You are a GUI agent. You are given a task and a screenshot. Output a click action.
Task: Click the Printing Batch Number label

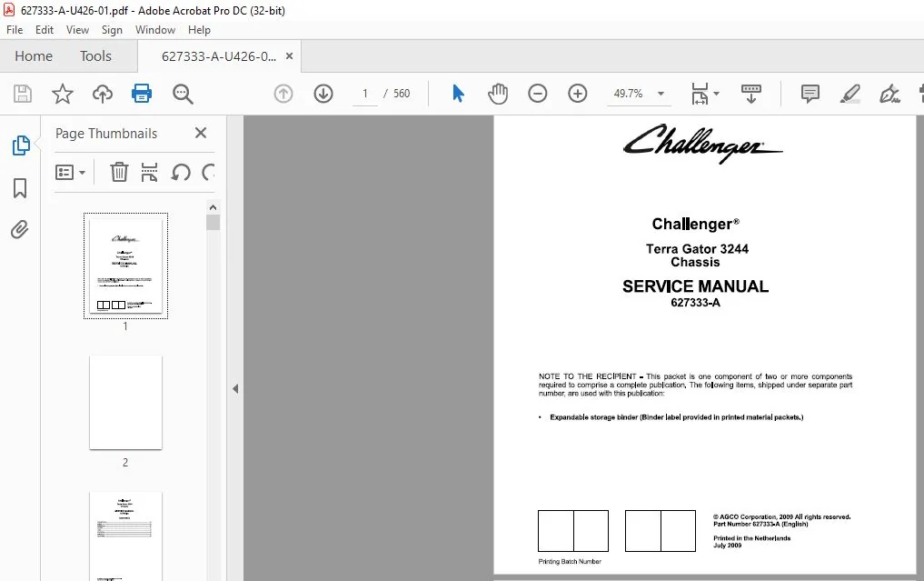click(570, 562)
